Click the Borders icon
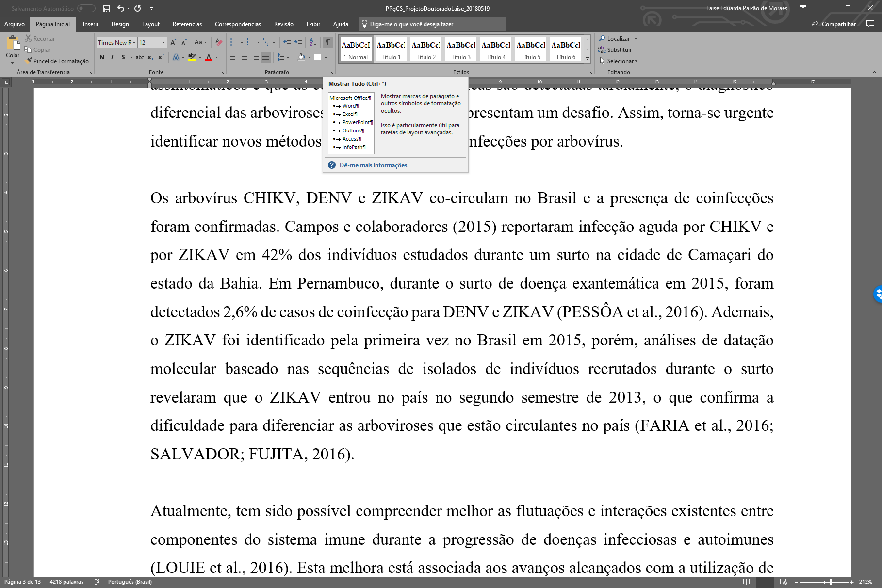 pos(318,57)
